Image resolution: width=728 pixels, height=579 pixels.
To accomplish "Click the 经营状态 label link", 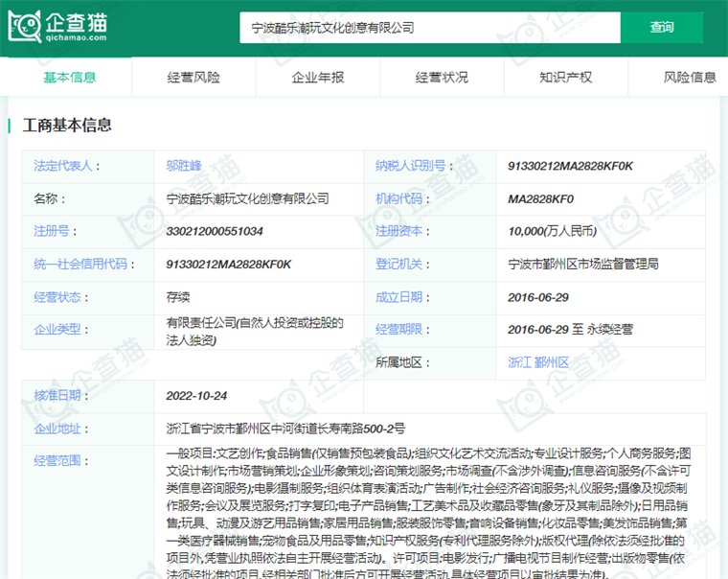I will pos(57,297).
